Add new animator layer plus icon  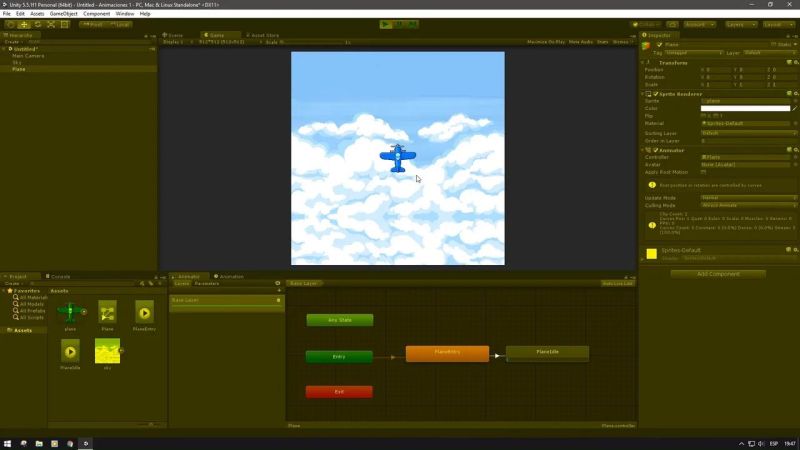click(x=279, y=290)
